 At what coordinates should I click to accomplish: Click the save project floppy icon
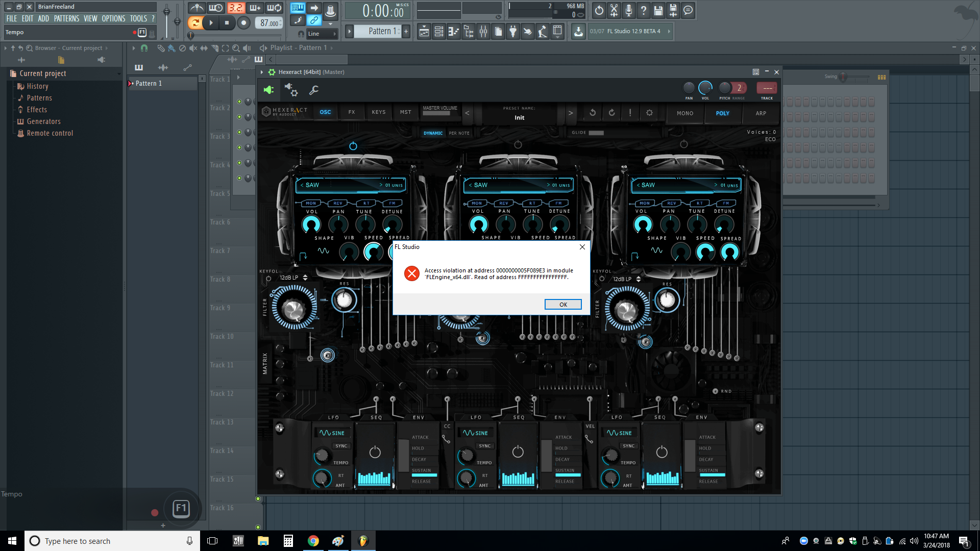(658, 10)
